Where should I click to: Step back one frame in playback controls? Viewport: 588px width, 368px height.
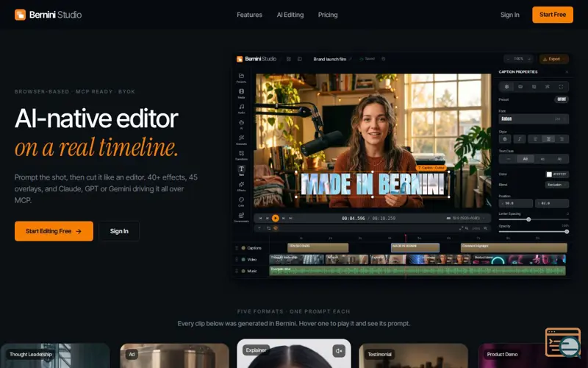click(268, 218)
